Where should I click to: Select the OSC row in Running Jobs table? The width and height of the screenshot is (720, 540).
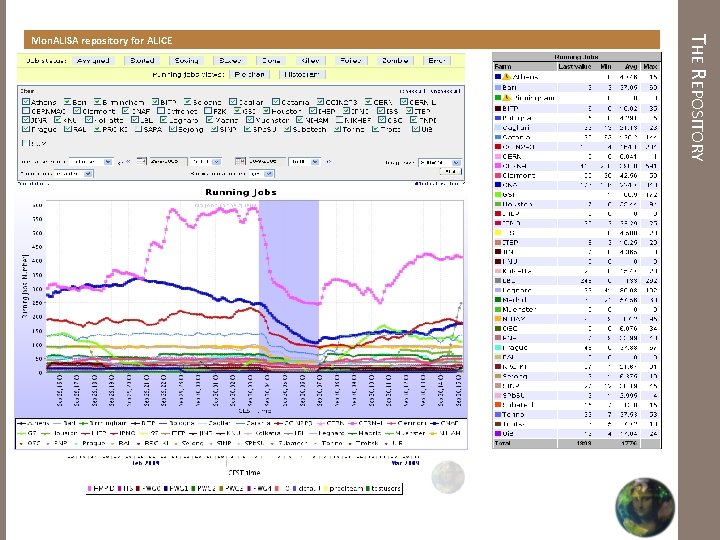(x=576, y=328)
